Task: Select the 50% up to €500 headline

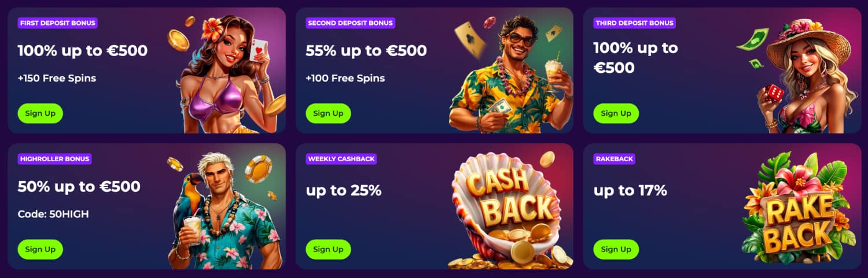Action: 79,187
